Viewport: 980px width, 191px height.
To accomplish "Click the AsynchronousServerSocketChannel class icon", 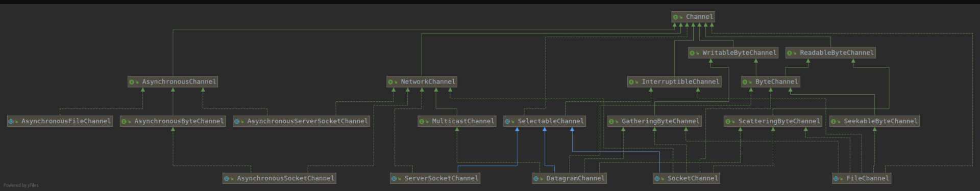I will tap(237, 121).
